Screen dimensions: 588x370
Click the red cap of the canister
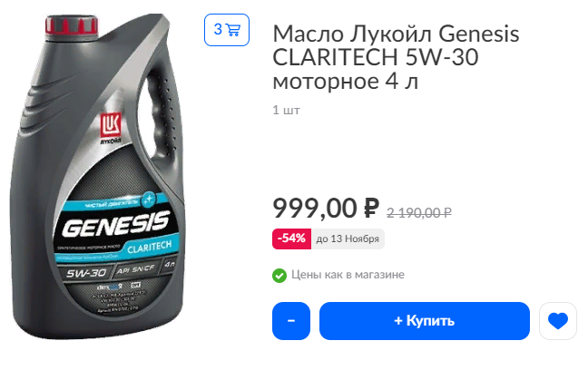pyautogui.click(x=72, y=25)
